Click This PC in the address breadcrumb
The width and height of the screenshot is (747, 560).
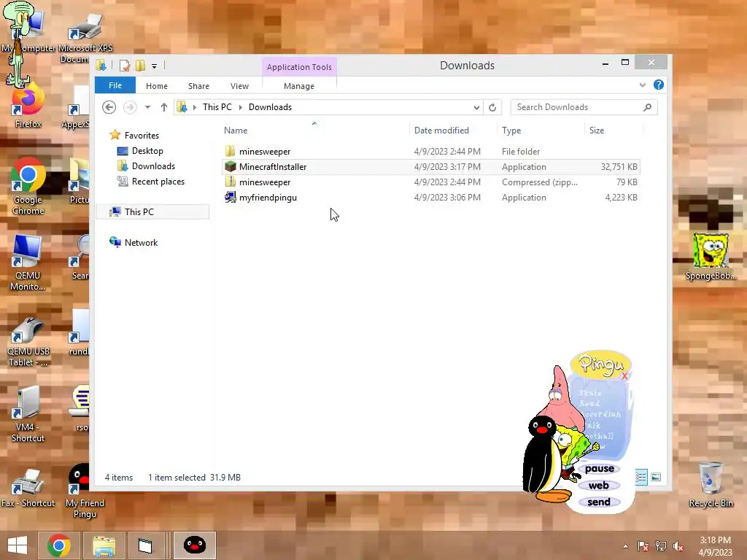coord(217,107)
